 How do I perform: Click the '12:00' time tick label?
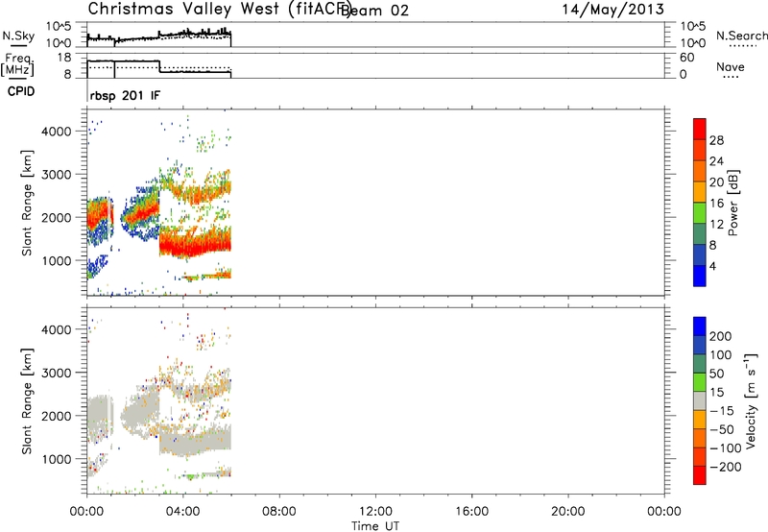pos(375,512)
